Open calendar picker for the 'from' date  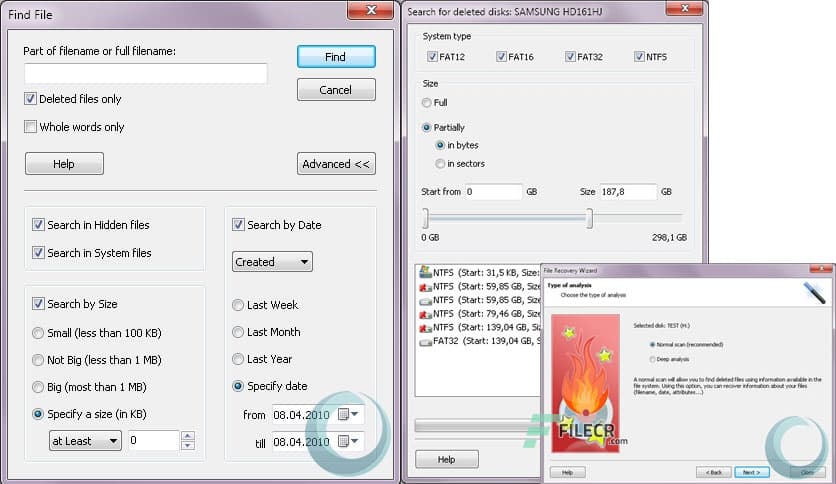349,414
